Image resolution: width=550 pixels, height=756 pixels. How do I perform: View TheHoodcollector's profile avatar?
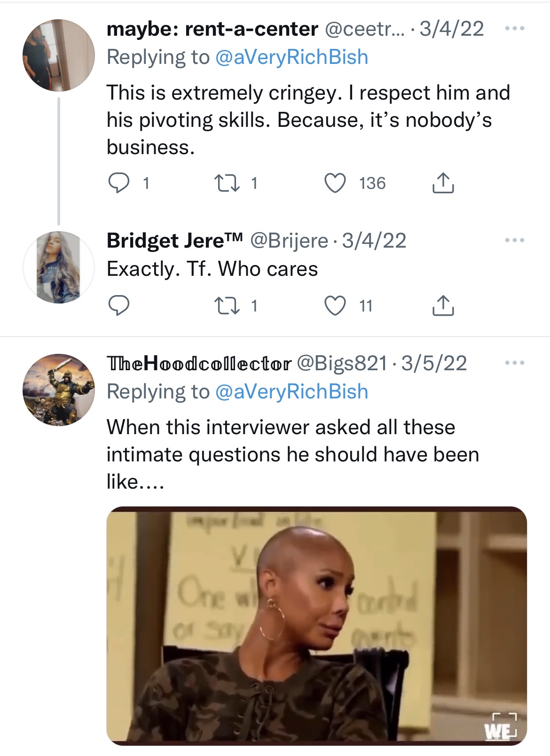tap(58, 390)
